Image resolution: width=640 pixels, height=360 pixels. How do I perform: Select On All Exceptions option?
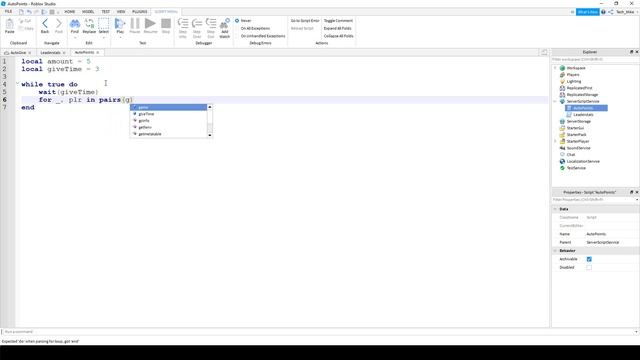click(255, 29)
